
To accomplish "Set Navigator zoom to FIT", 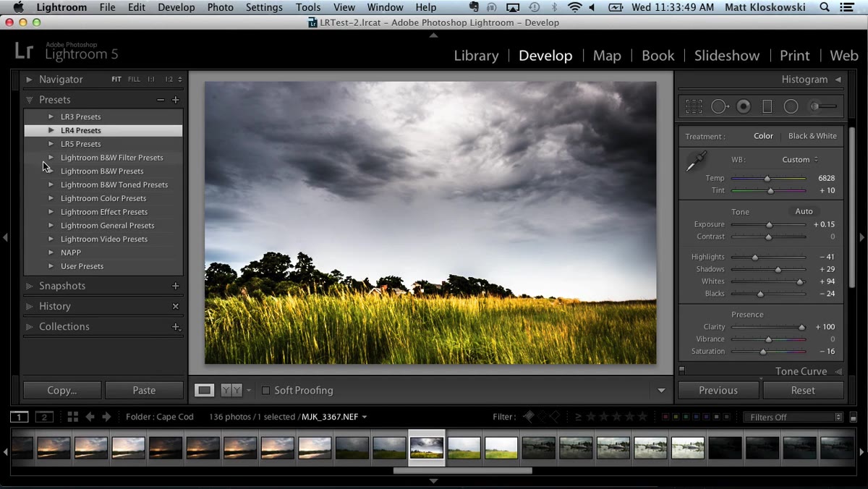I will click(x=116, y=80).
